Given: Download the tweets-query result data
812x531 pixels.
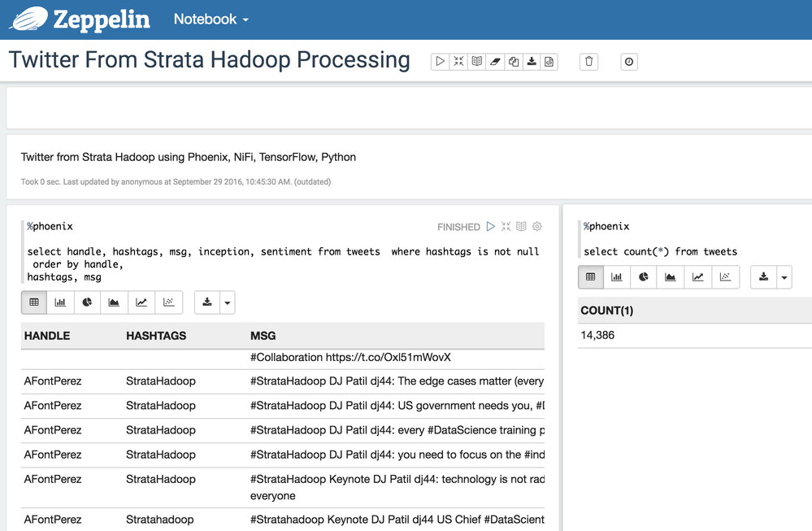Looking at the screenshot, I should pos(207,302).
